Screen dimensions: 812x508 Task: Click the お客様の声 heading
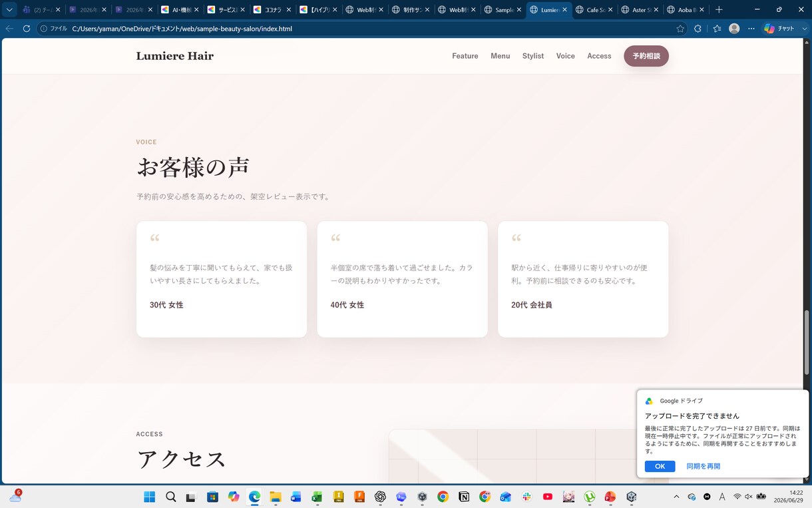(x=193, y=167)
